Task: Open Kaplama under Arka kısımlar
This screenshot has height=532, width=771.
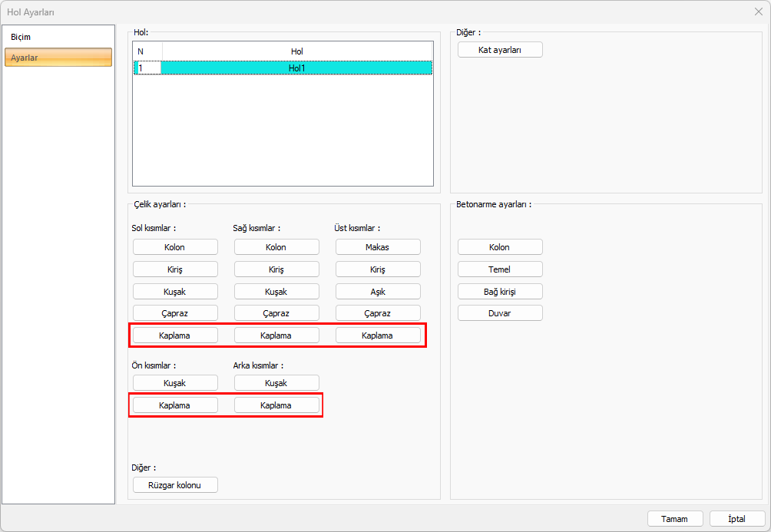Action: coord(276,405)
